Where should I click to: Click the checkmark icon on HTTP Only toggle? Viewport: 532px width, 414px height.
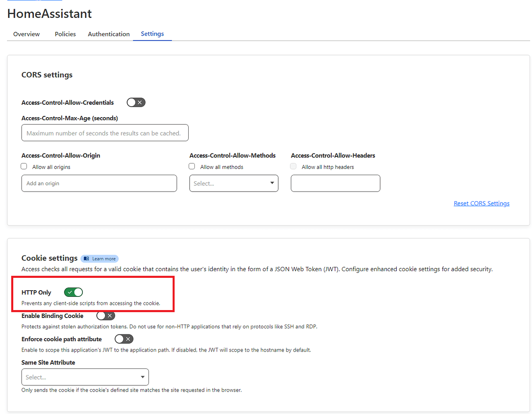(x=70, y=292)
